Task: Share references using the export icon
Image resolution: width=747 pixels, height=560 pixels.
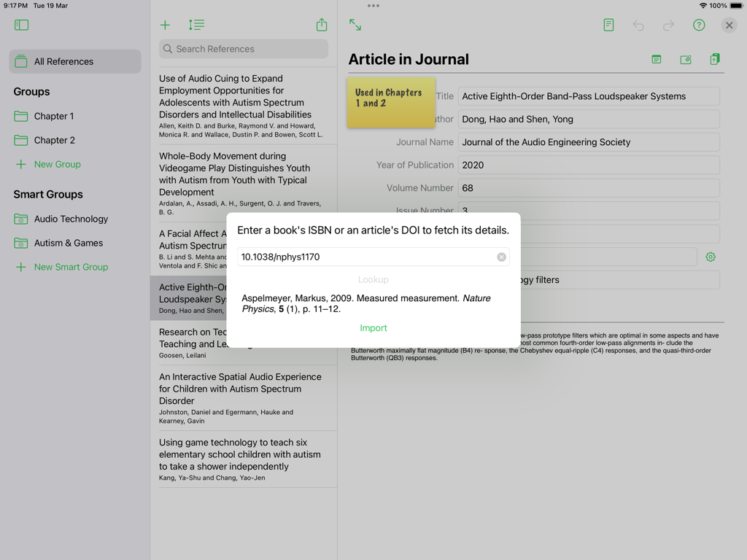Action: click(321, 24)
